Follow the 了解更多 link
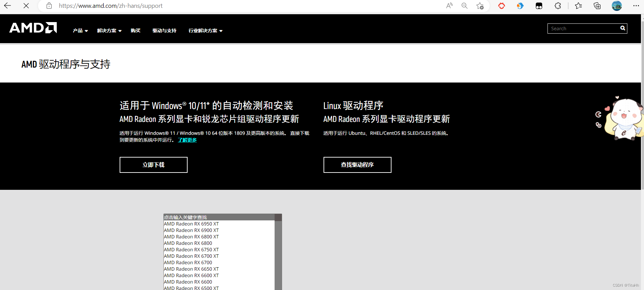Viewport: 644px width, 290px height. coord(187,140)
